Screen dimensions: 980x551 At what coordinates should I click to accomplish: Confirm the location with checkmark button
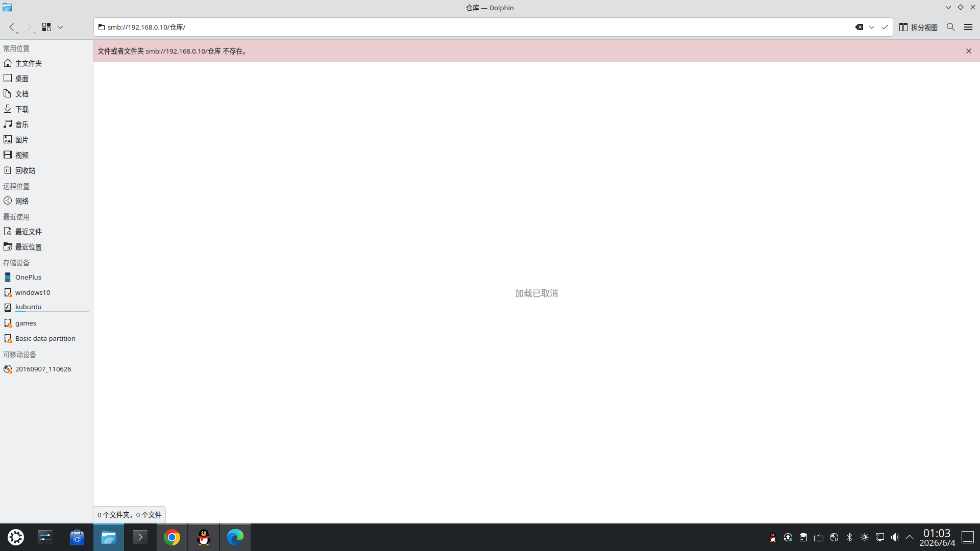pyautogui.click(x=885, y=27)
